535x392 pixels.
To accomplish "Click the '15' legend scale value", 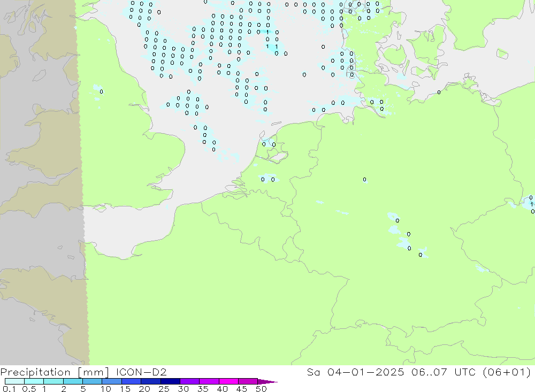I will pos(125,389).
